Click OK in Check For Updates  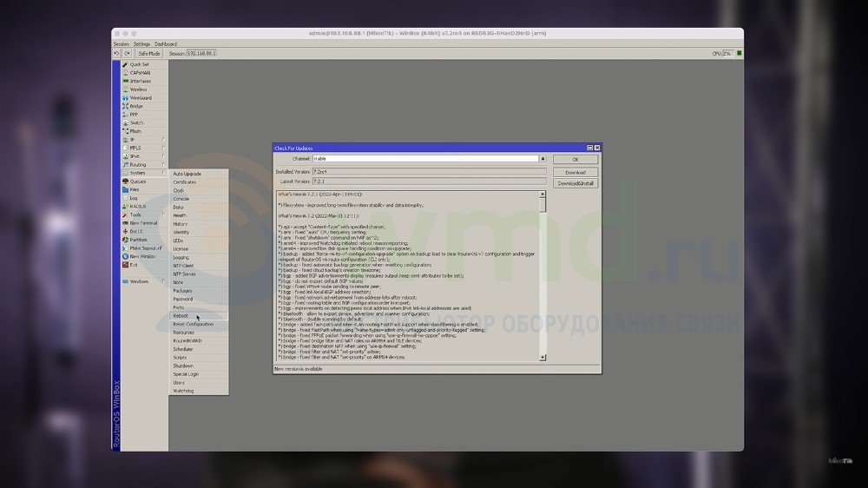click(575, 159)
